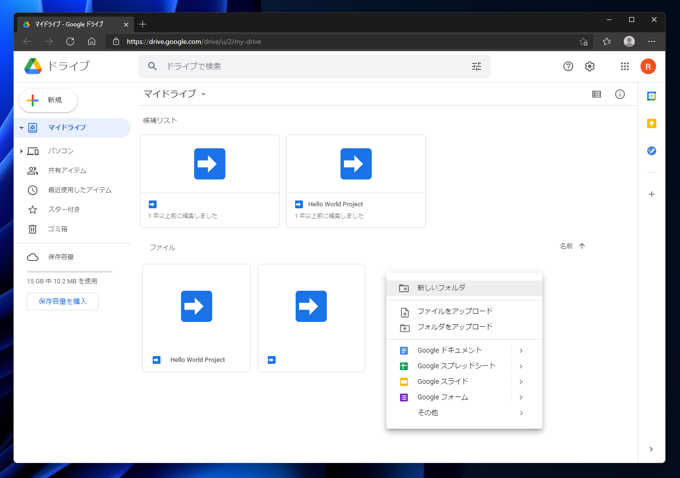Expand Google スライド submenu arrow
Image resolution: width=680 pixels, height=478 pixels.
coord(521,382)
